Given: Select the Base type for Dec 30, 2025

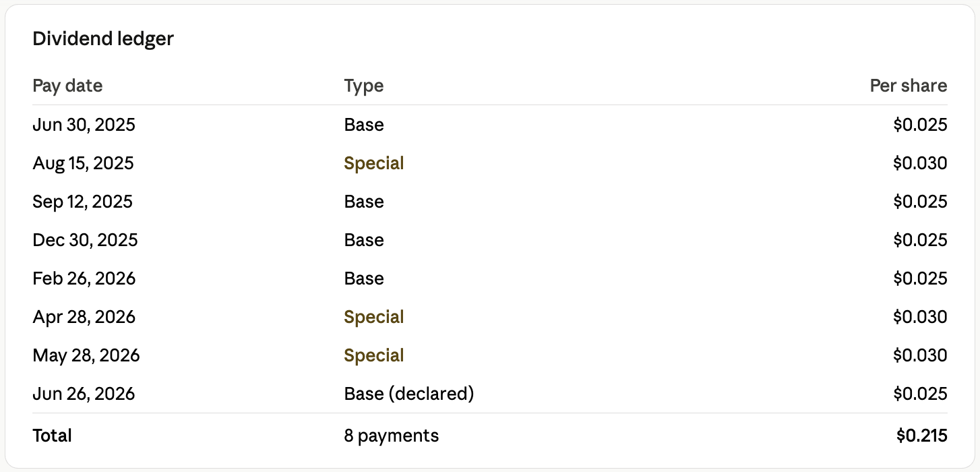Looking at the screenshot, I should tap(364, 240).
